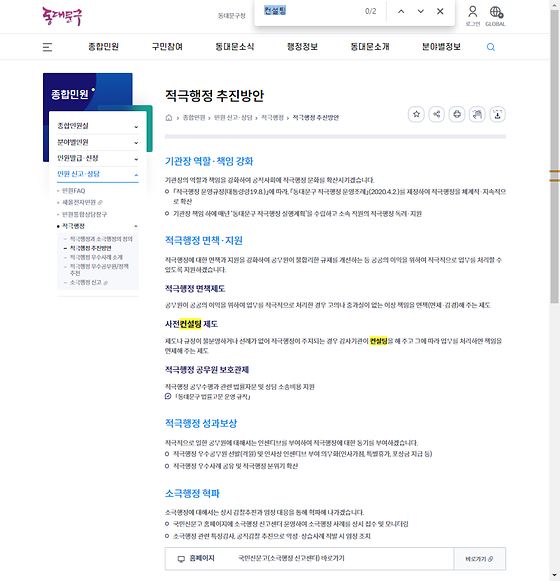Open 동대문소개 main menu

370,47
